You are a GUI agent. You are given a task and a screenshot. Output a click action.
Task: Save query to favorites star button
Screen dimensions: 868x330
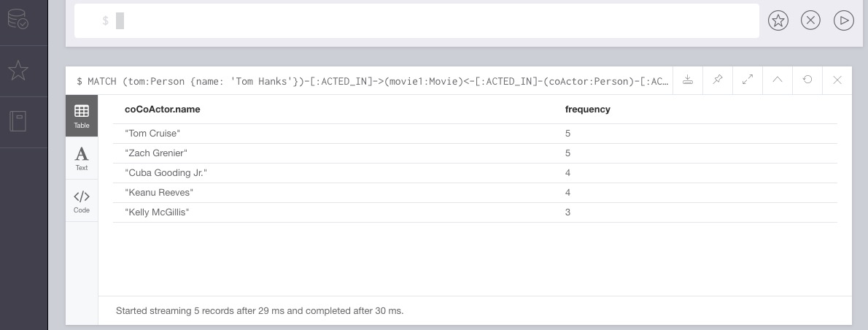778,21
